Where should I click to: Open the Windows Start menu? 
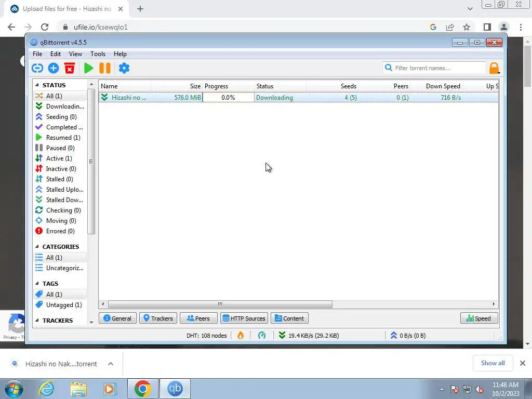coord(14,389)
